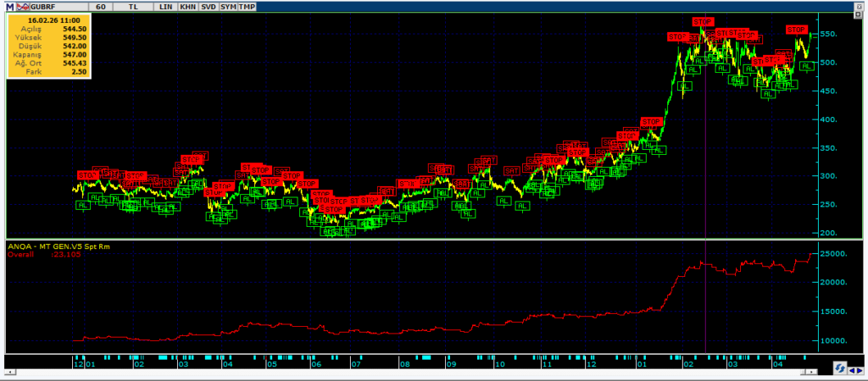Screen dimensions: 868x381
Task: Click month label 07 on time axis
Action: pos(356,365)
